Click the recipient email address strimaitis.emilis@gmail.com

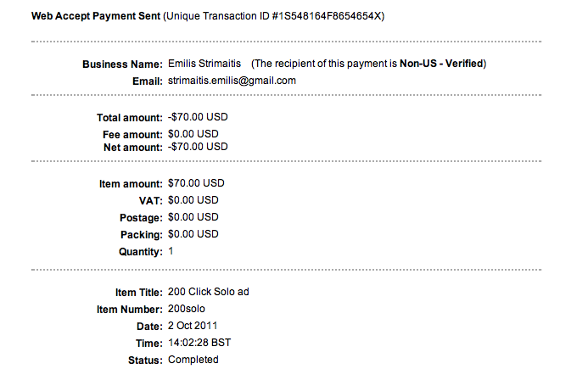[x=232, y=81]
